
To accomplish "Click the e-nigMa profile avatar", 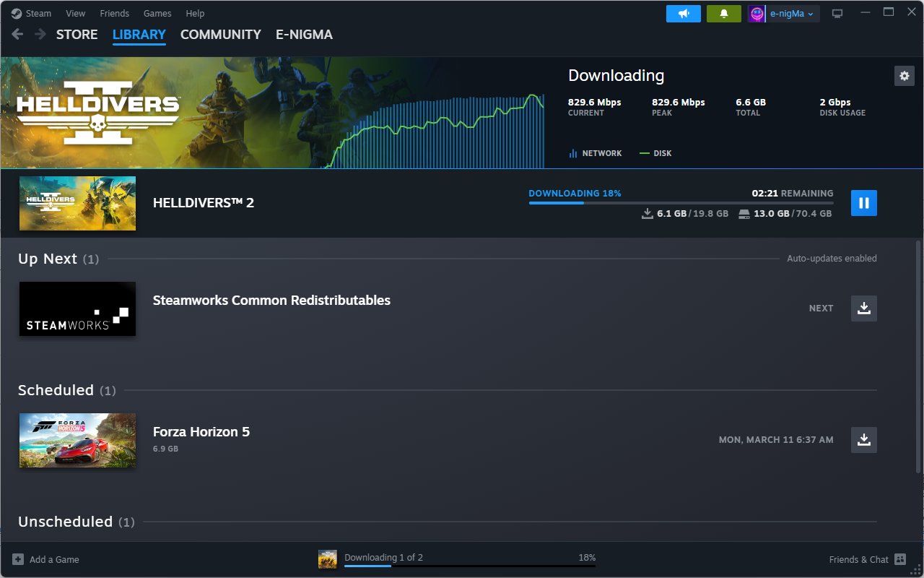I will click(x=757, y=14).
